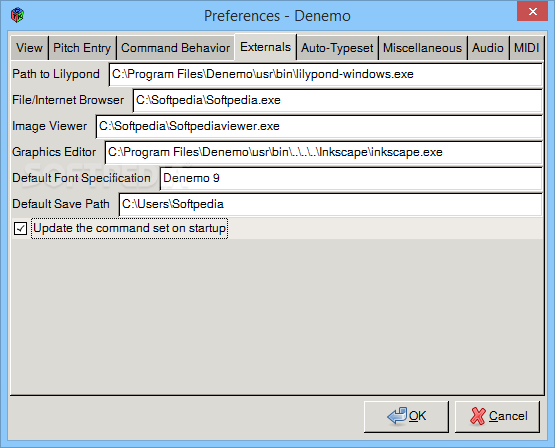Click the Default Font Specification field
The width and height of the screenshot is (555, 448).
[351, 178]
